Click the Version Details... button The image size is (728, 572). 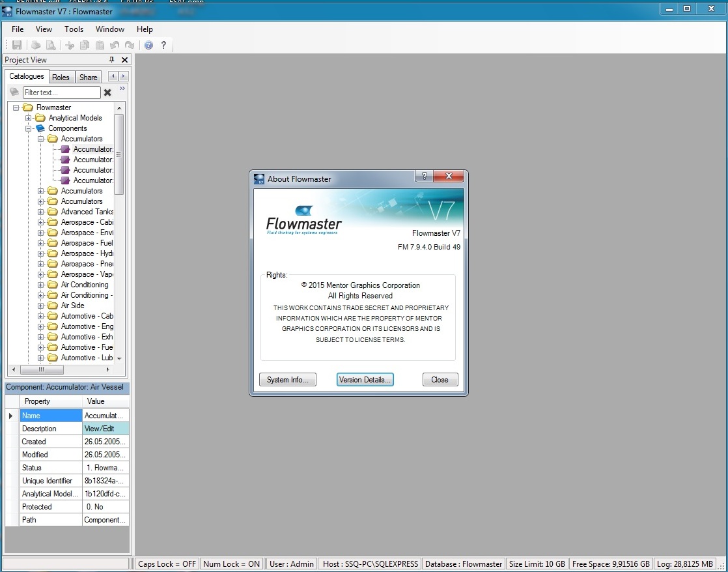tap(365, 380)
